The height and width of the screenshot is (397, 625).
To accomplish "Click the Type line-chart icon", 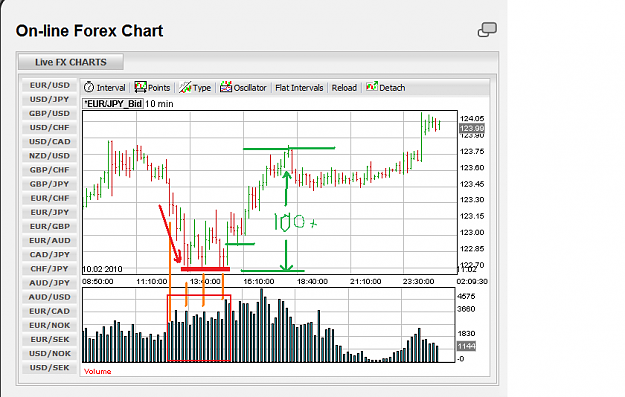I will click(x=185, y=87).
